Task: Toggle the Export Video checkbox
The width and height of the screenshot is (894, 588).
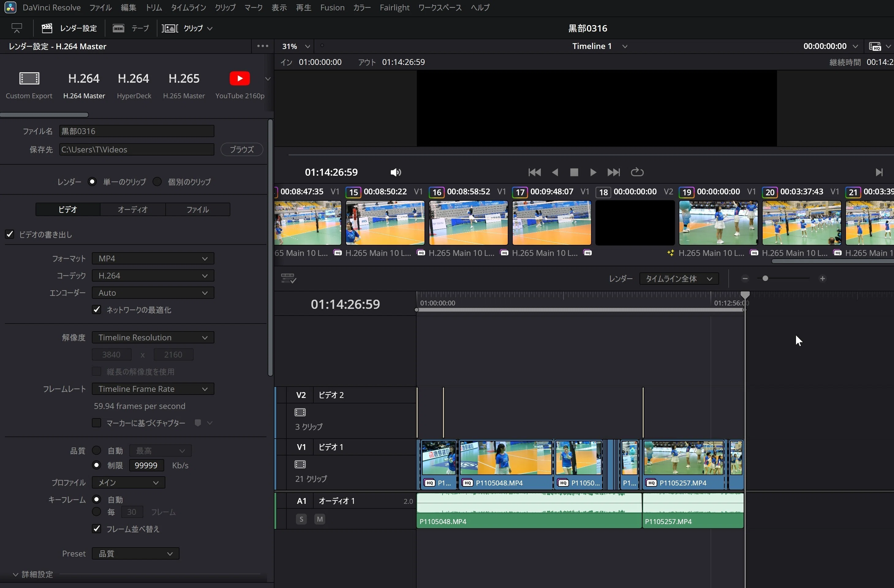Action: (x=10, y=234)
